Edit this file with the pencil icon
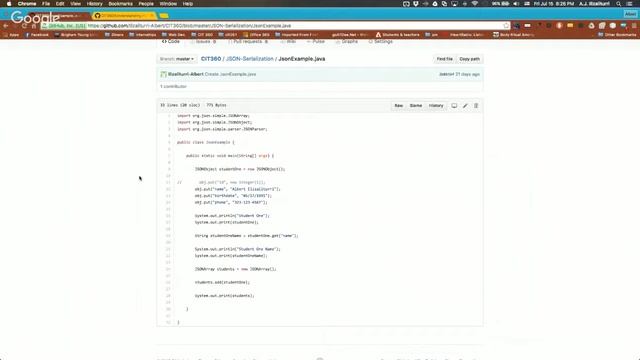The height and width of the screenshot is (360, 640). 465,106
